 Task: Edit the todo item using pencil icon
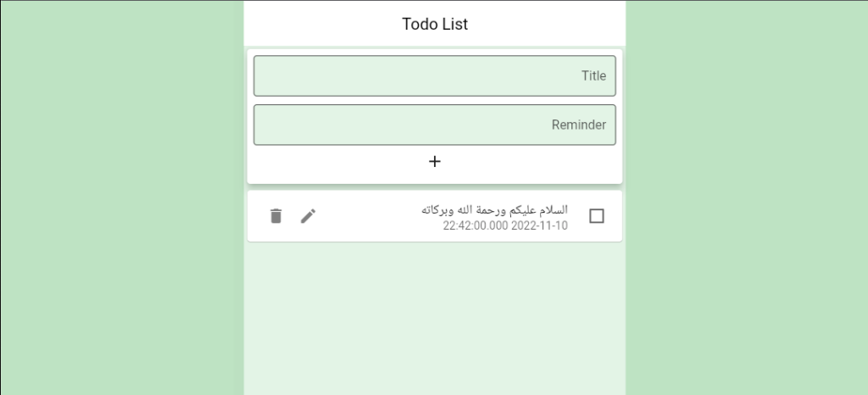click(309, 216)
